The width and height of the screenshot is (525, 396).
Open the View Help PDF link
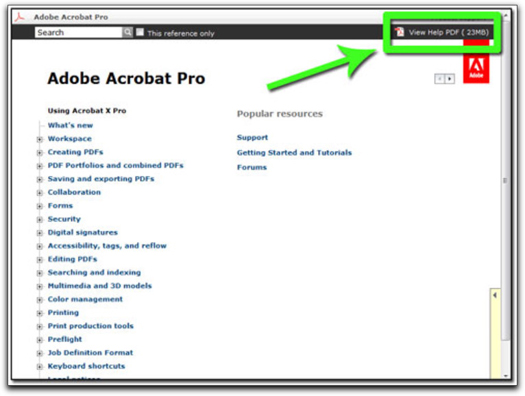448,32
